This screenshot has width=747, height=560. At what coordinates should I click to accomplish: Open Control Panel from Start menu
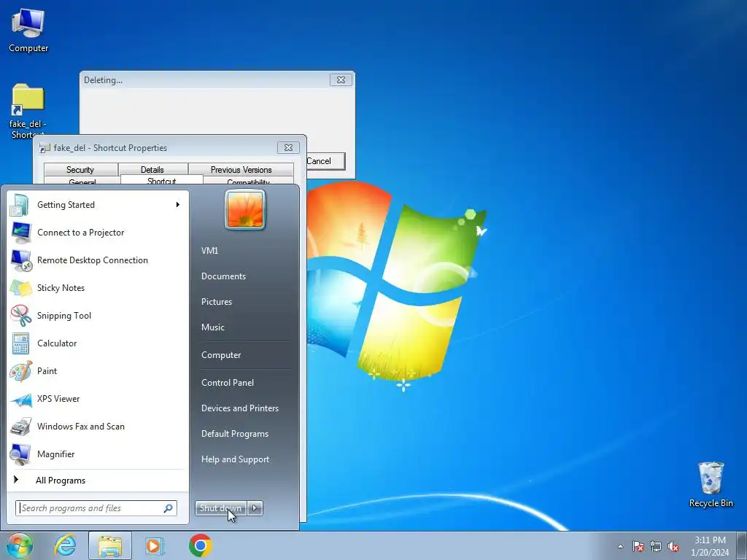(228, 383)
